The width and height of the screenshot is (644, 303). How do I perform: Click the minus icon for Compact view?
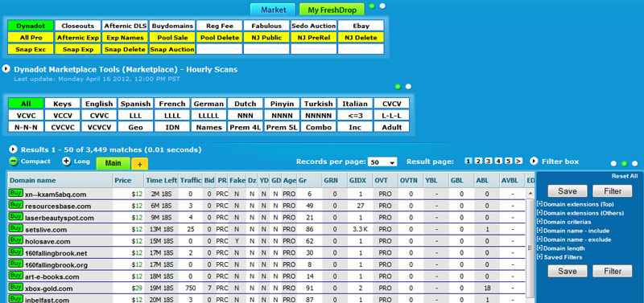pos(14,161)
